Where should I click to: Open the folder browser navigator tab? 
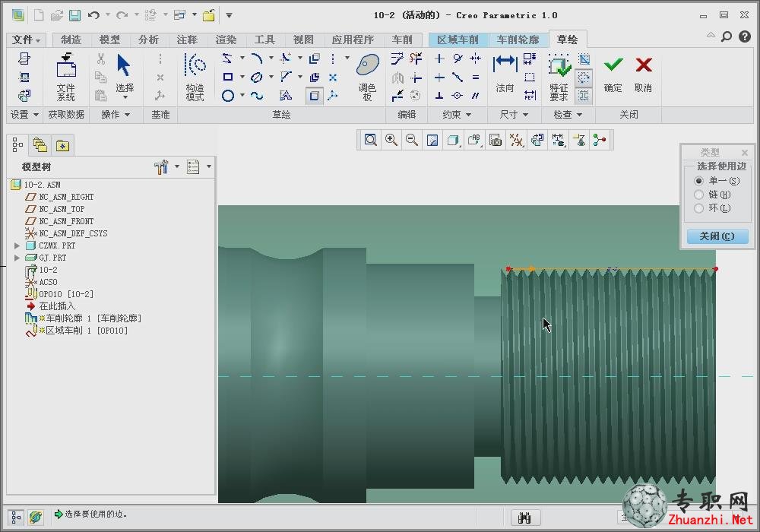pos(40,145)
